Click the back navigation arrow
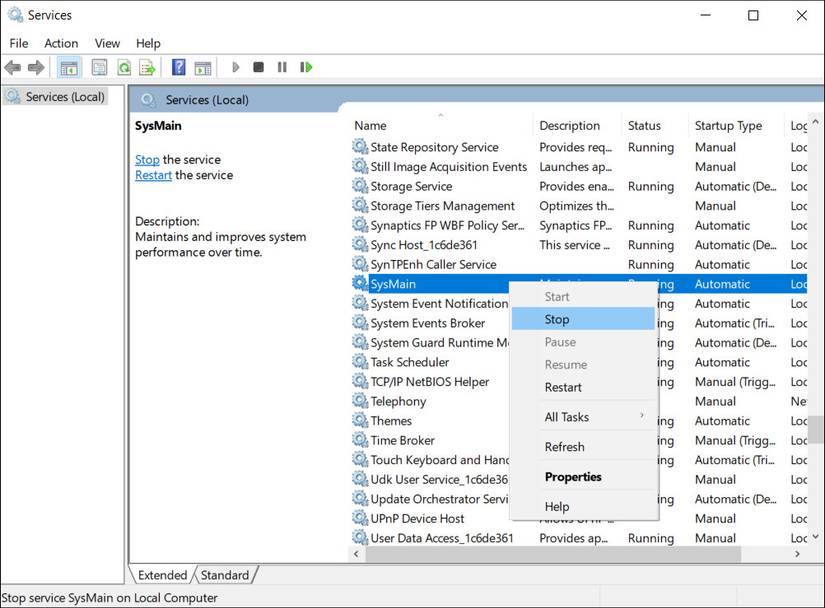The height and width of the screenshot is (608, 825). (13, 67)
